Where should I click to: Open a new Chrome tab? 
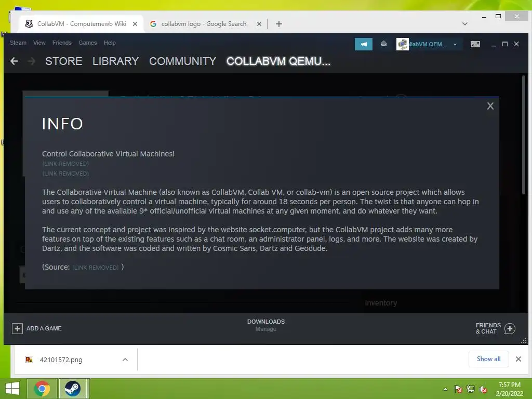coord(279,24)
